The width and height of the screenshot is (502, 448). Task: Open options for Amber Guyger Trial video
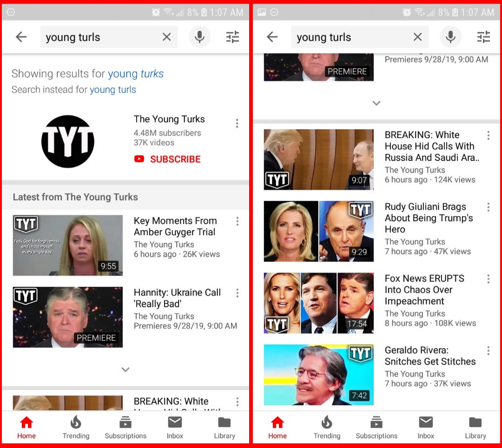click(237, 221)
